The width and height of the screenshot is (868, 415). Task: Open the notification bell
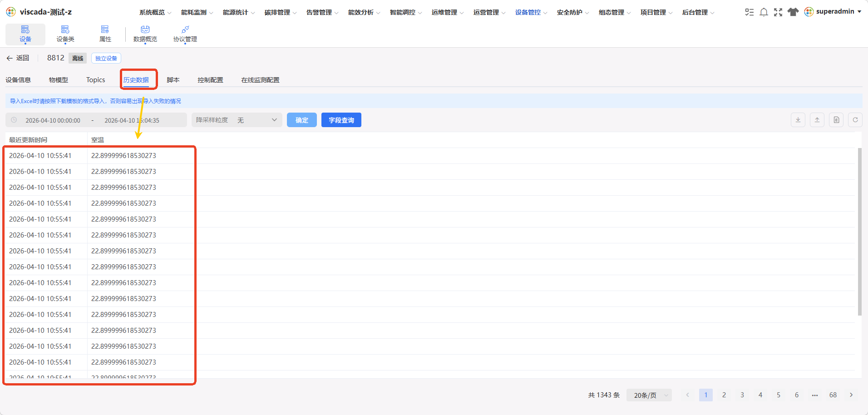(x=764, y=12)
